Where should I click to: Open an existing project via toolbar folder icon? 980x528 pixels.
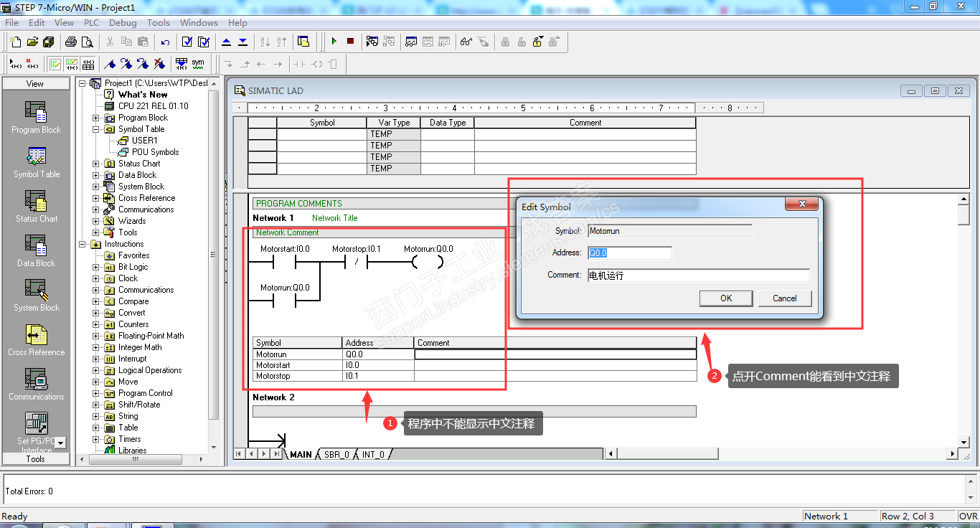pyautogui.click(x=32, y=42)
